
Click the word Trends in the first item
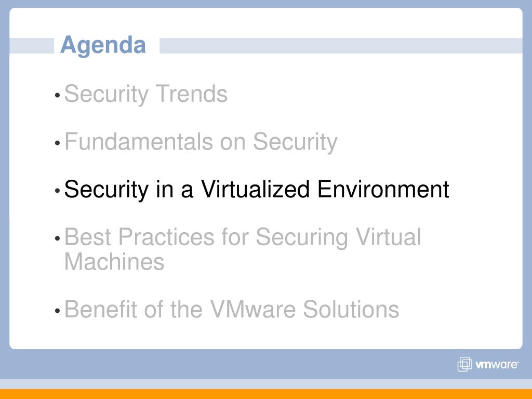[x=192, y=94]
